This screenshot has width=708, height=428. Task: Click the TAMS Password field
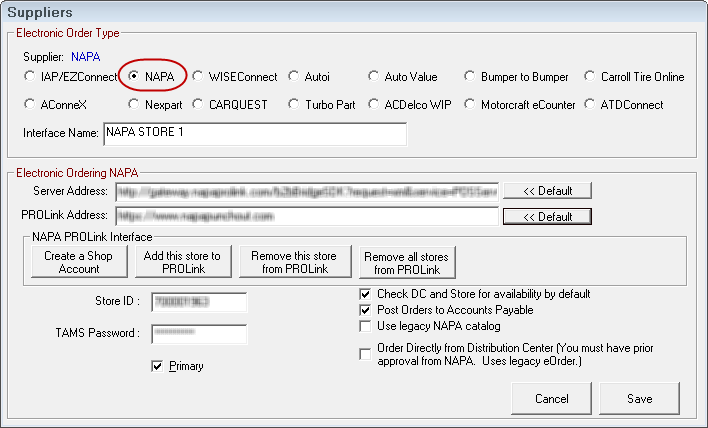click(199, 335)
